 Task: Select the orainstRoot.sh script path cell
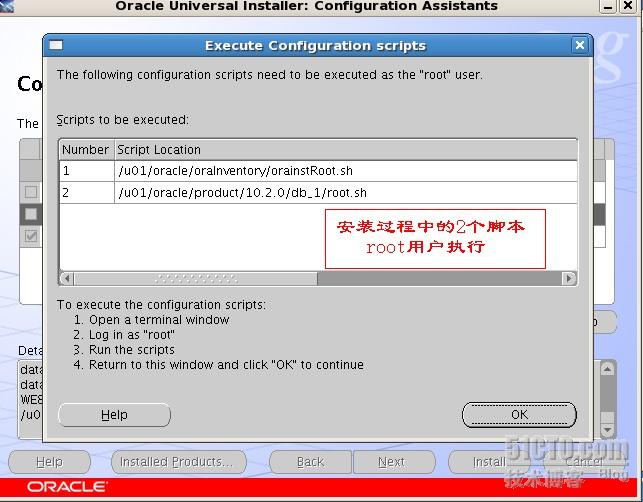346,171
